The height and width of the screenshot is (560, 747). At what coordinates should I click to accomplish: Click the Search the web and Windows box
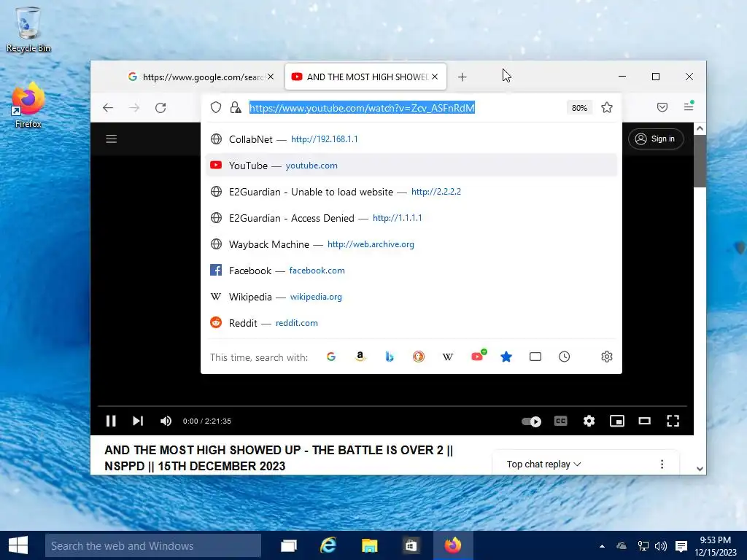[x=153, y=545]
